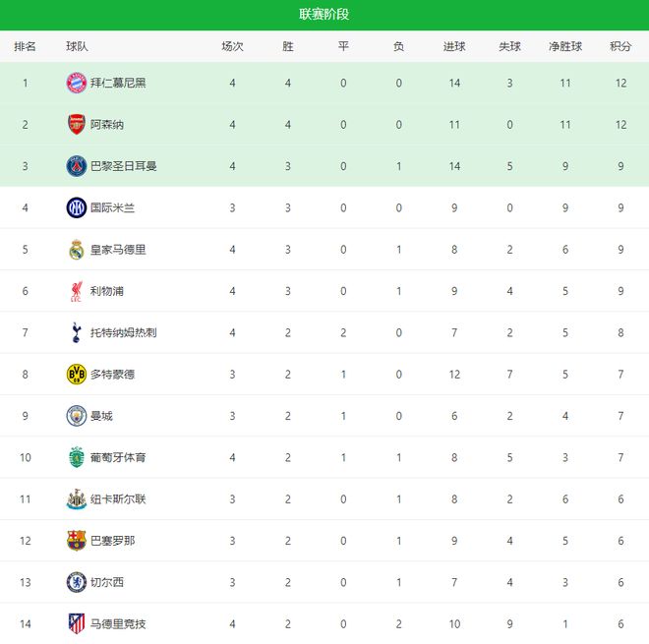Click the Tottenham Hotspur crest
The width and height of the screenshot is (649, 644).
click(x=76, y=332)
